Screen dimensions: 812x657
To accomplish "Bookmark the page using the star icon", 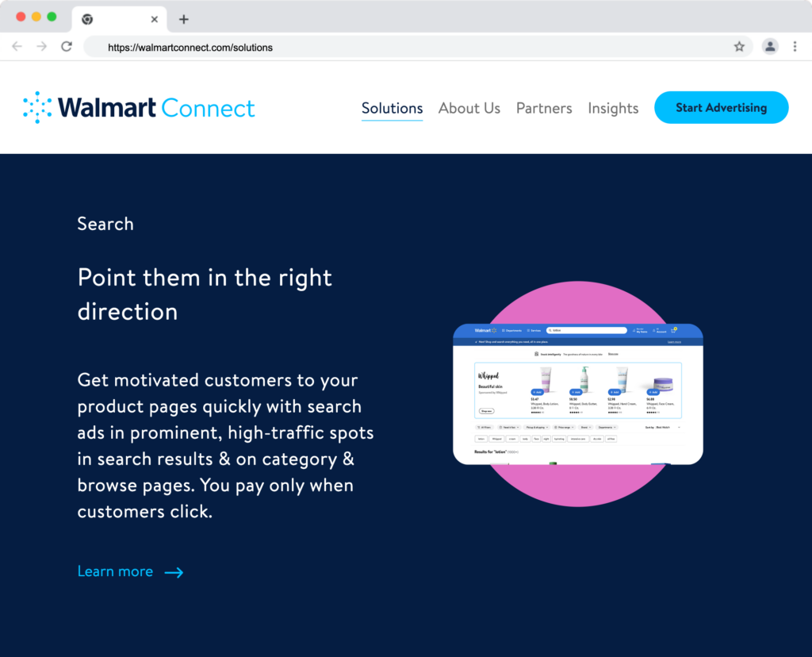I will point(739,47).
